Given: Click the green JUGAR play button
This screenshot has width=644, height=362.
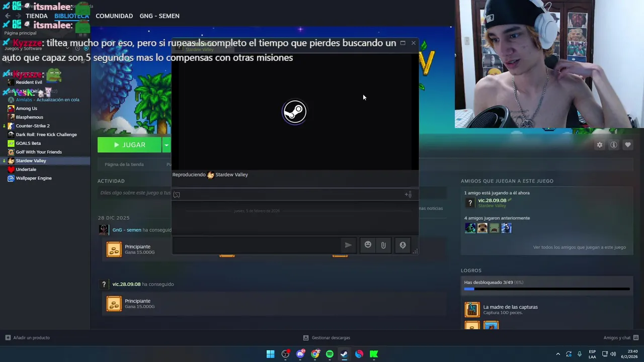Looking at the screenshot, I should (129, 145).
